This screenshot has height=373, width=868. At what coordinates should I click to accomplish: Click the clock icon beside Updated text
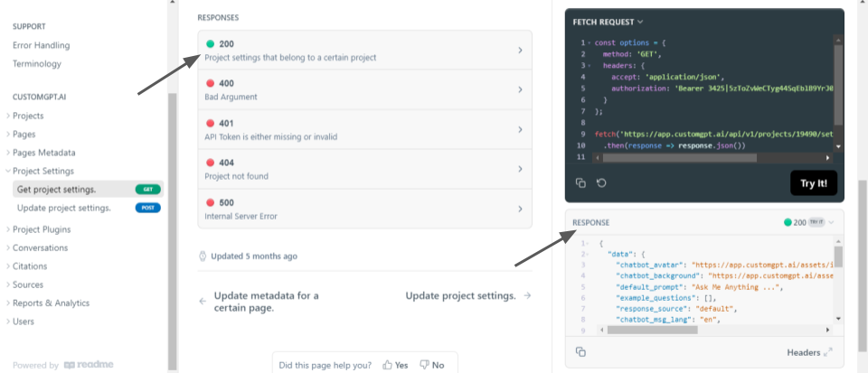tap(203, 256)
